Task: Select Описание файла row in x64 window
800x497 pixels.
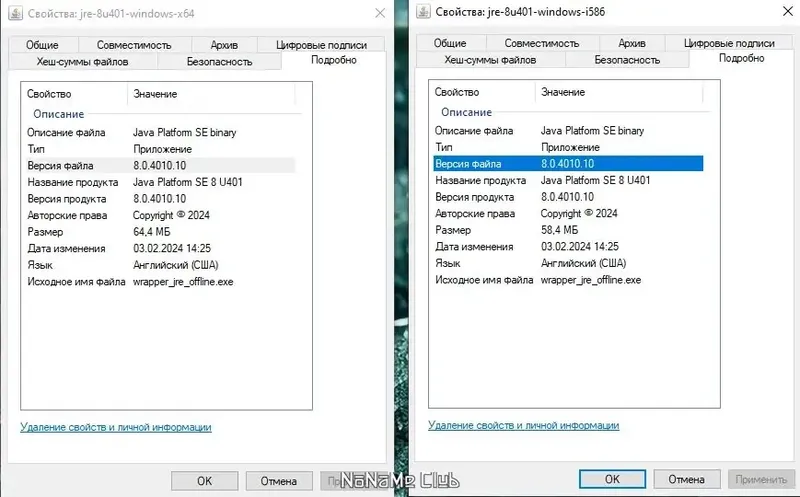Action: [x=160, y=132]
